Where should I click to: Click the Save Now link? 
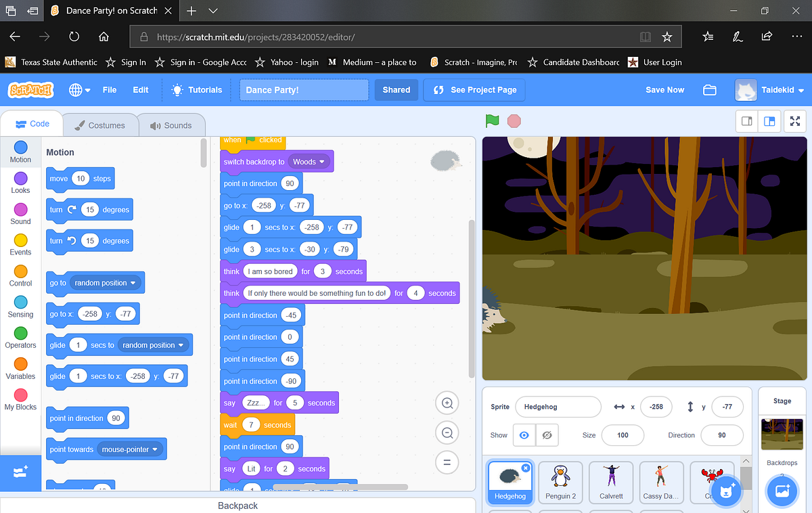click(664, 89)
